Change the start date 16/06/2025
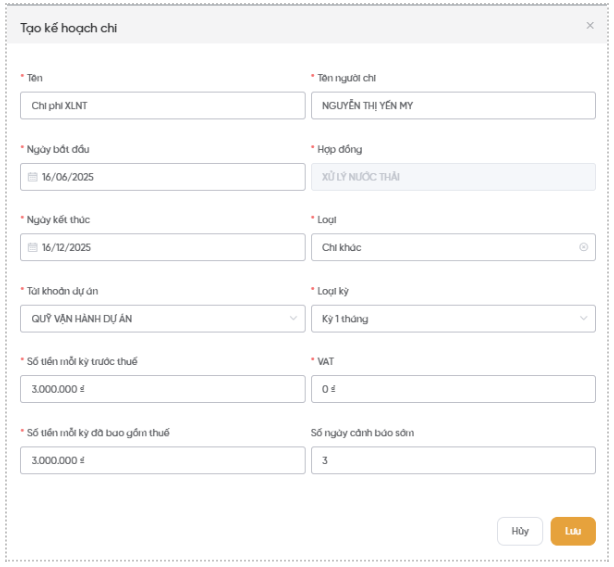Image resolution: width=614 pixels, height=567 pixels. [x=163, y=177]
